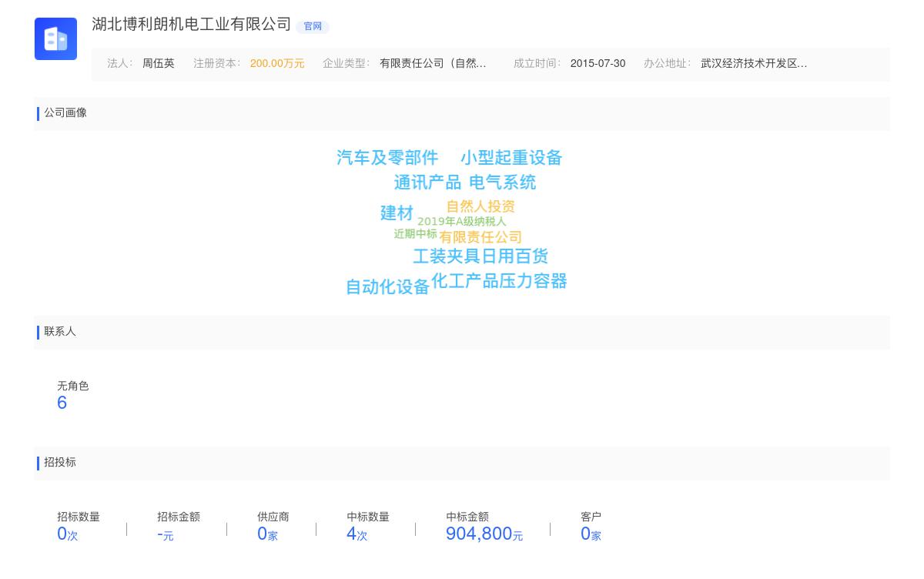
Task: Select legal representative 周伍英
Action: 159,64
